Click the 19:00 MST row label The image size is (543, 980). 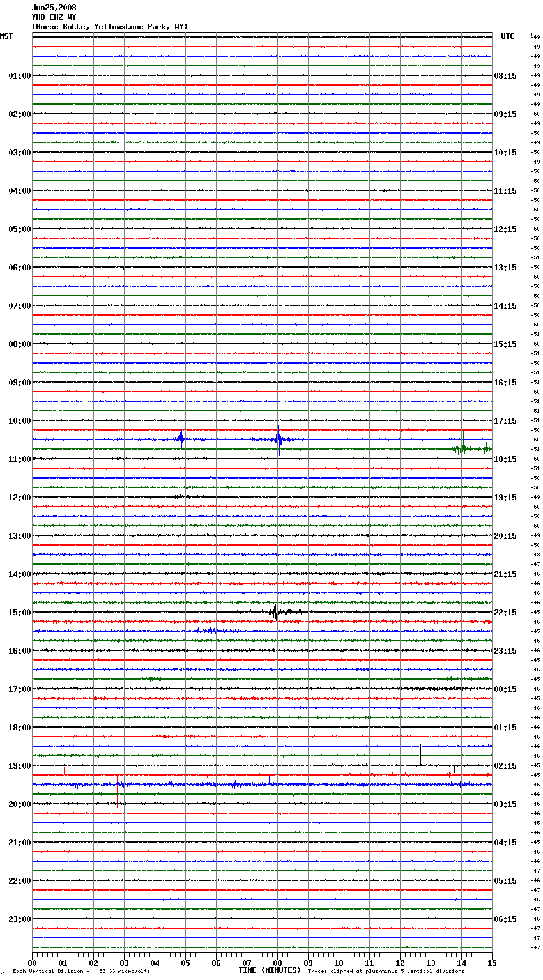(20, 766)
